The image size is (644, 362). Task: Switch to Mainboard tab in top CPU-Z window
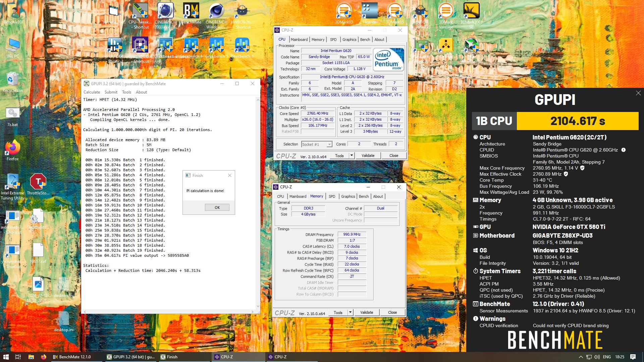299,40
